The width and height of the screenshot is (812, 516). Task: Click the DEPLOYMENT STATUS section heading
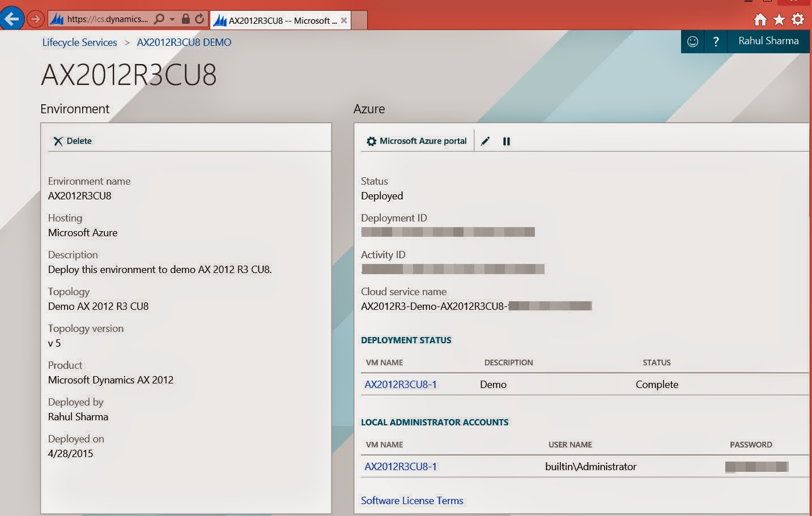pos(406,340)
